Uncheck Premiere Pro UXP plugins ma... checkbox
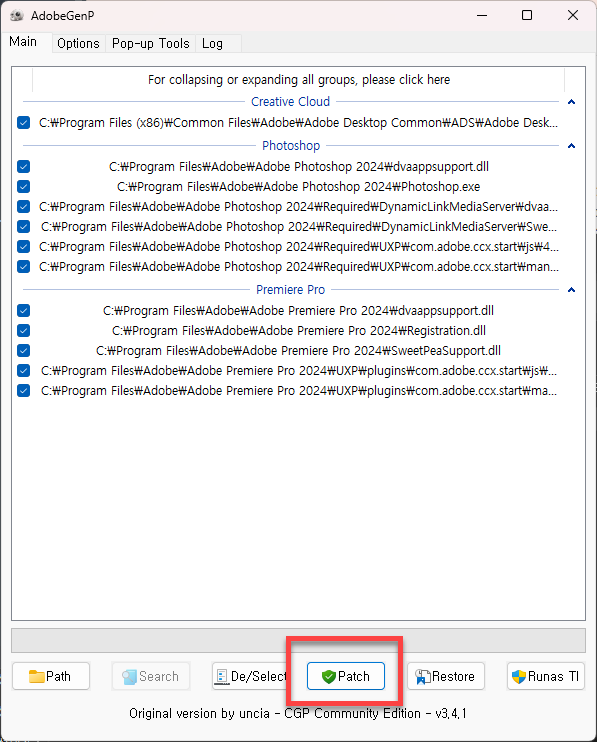The width and height of the screenshot is (597, 742). pyautogui.click(x=24, y=390)
